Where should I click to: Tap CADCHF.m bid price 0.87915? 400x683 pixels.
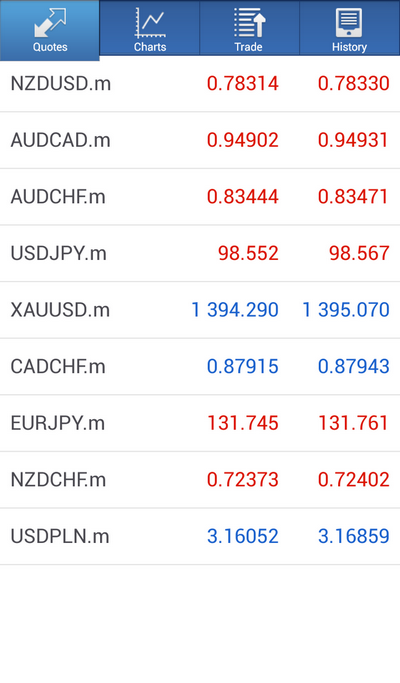coord(243,366)
